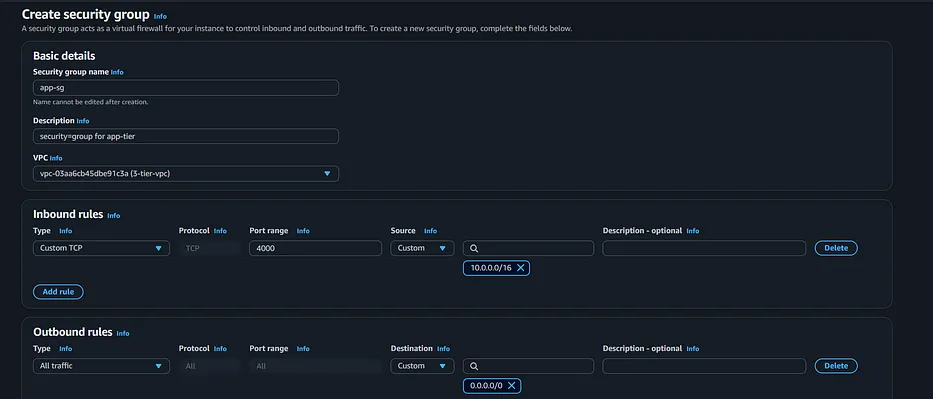Focus the Description text field
Screen dimensions: 933x399
tap(186, 136)
